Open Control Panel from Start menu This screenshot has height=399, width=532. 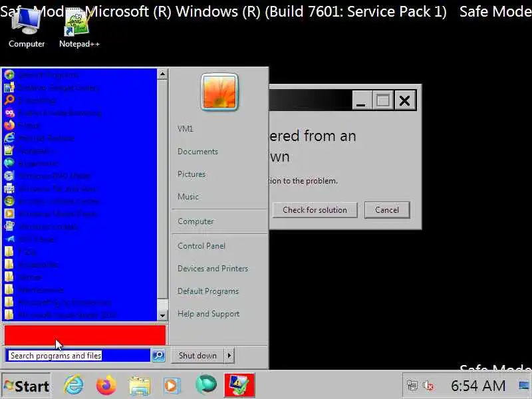point(201,246)
